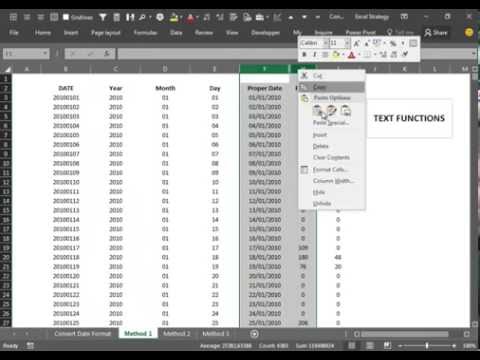
Task: Switch to the Method 2 sheet tab
Action: pyautogui.click(x=177, y=334)
